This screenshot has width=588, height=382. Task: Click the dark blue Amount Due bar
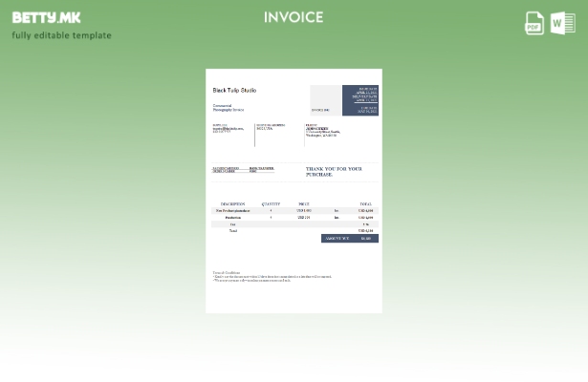tap(350, 239)
